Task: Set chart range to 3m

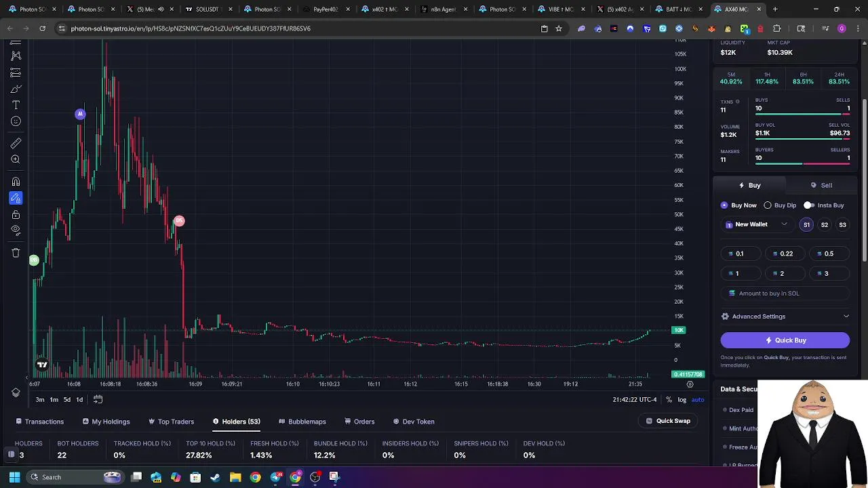Action: tap(40, 399)
